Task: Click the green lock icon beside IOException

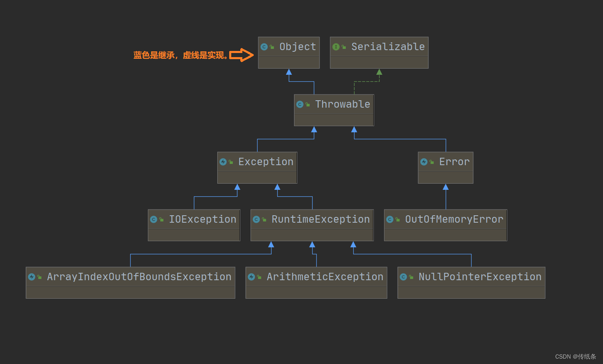Action: (x=161, y=220)
